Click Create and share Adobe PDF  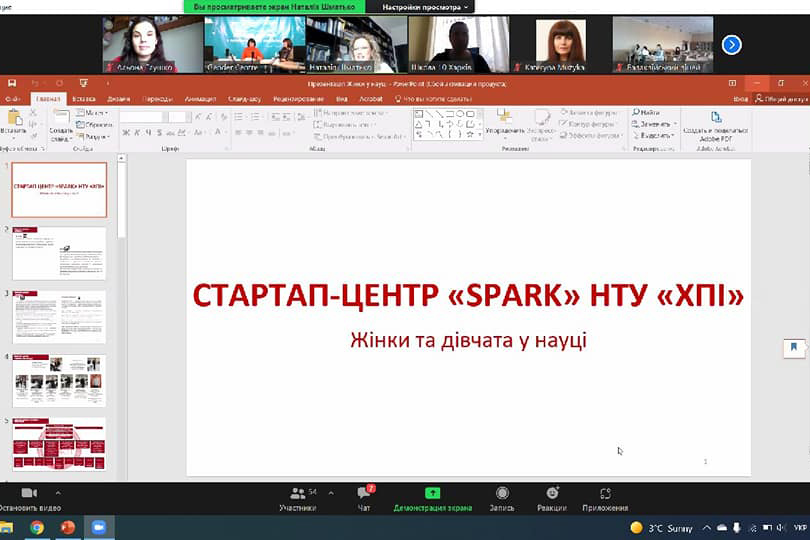tap(715, 126)
